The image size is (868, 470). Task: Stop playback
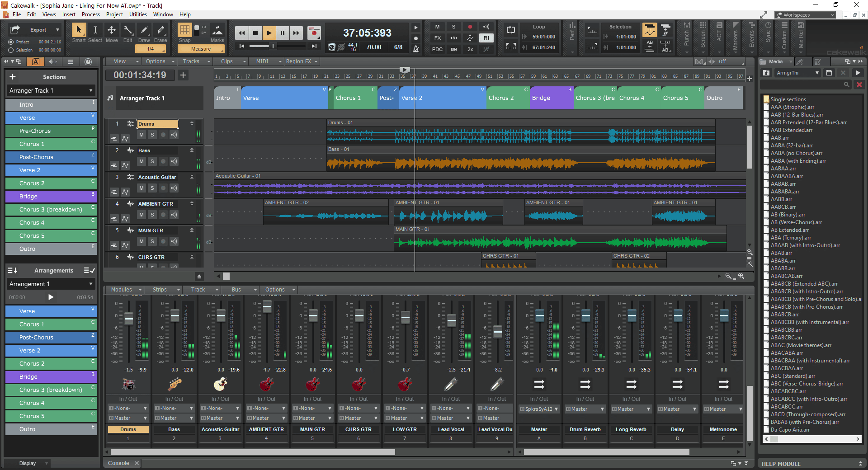coord(255,33)
